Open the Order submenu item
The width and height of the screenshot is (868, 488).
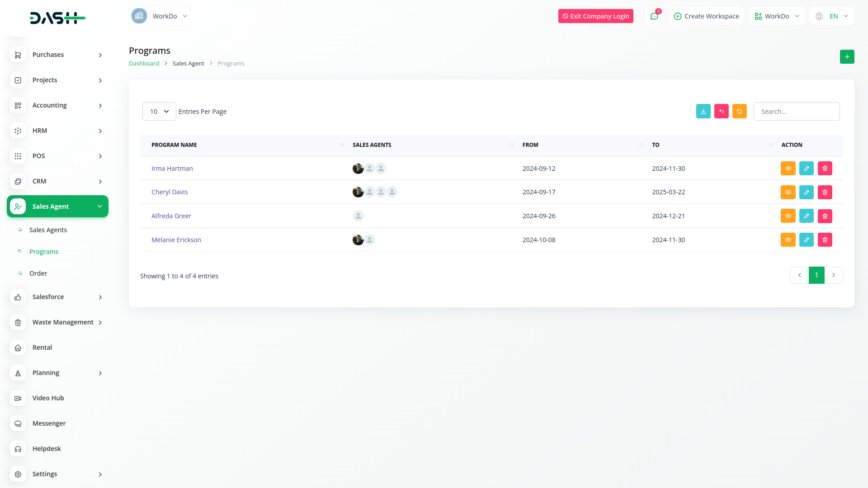pos(38,273)
